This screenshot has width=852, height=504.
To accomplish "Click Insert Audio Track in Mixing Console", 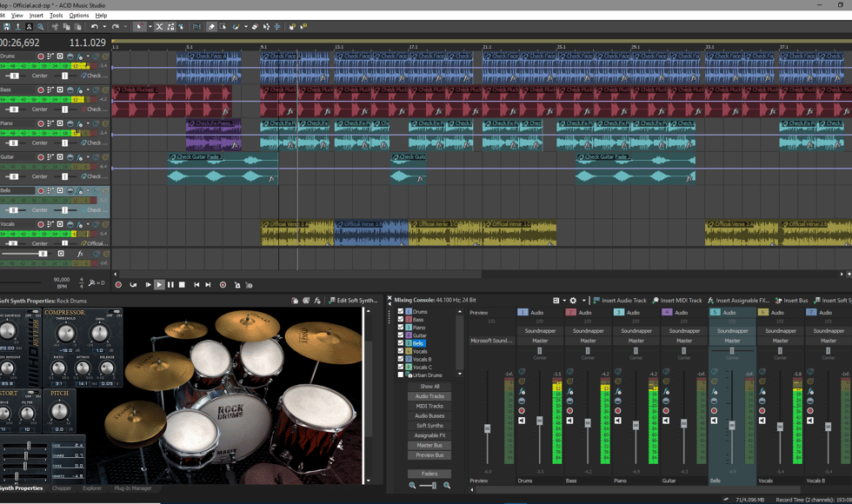I will click(x=619, y=301).
